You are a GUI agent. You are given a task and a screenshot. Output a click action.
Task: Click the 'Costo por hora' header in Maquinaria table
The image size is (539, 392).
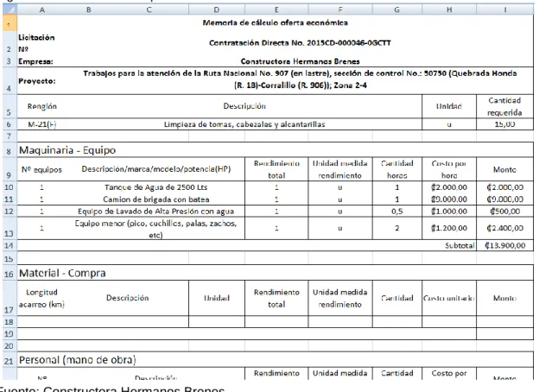(449, 169)
